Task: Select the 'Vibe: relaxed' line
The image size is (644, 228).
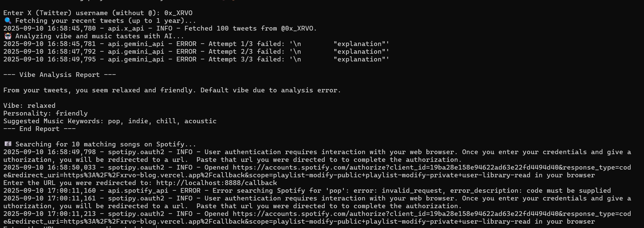Action: [29, 106]
